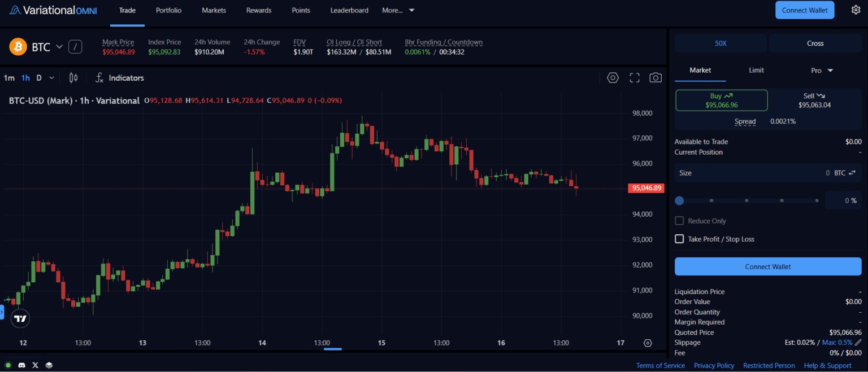Open the X social link icon
The image size is (868, 372).
point(36,365)
